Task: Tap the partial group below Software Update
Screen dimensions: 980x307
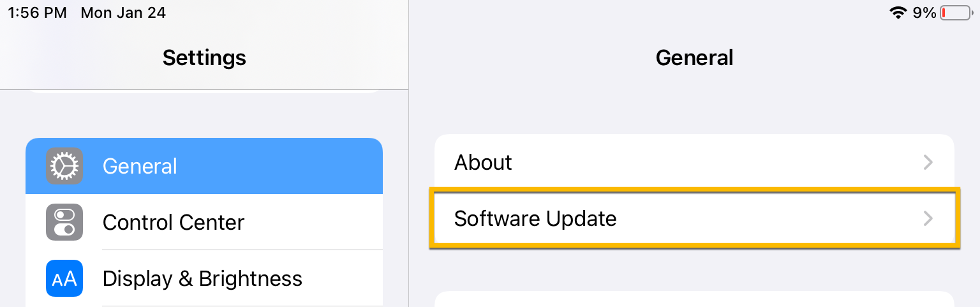Action: tap(694, 299)
